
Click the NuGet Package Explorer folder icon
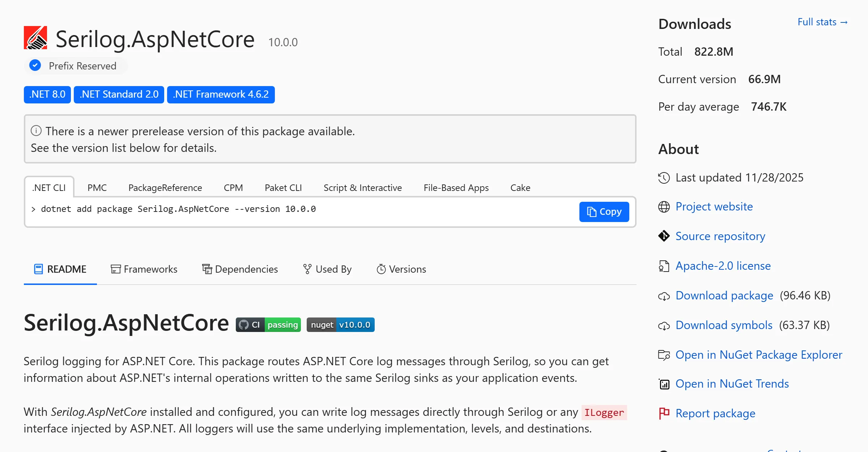coord(664,355)
